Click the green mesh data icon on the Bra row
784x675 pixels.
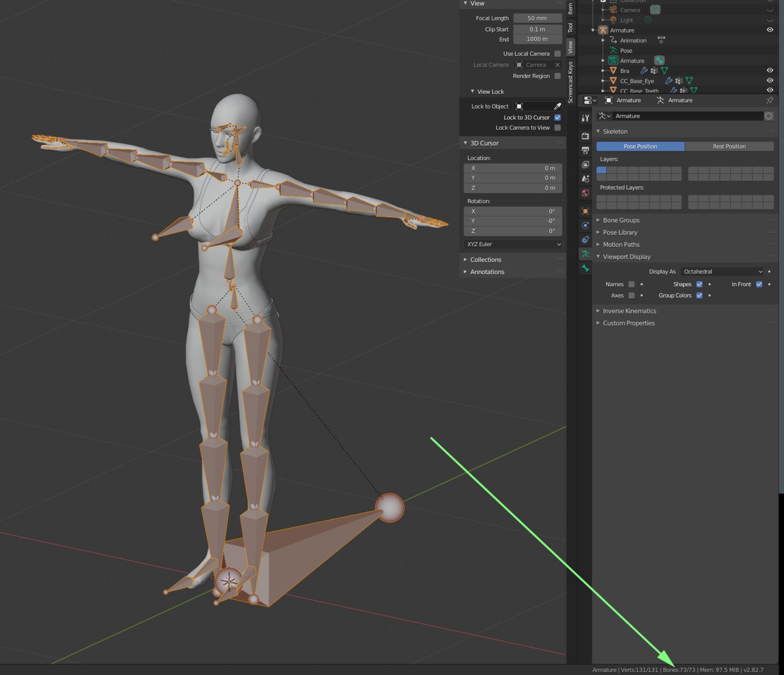pos(664,71)
